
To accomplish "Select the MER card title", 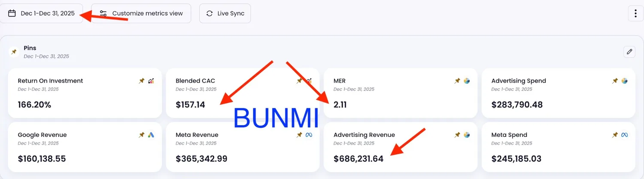I will point(340,81).
